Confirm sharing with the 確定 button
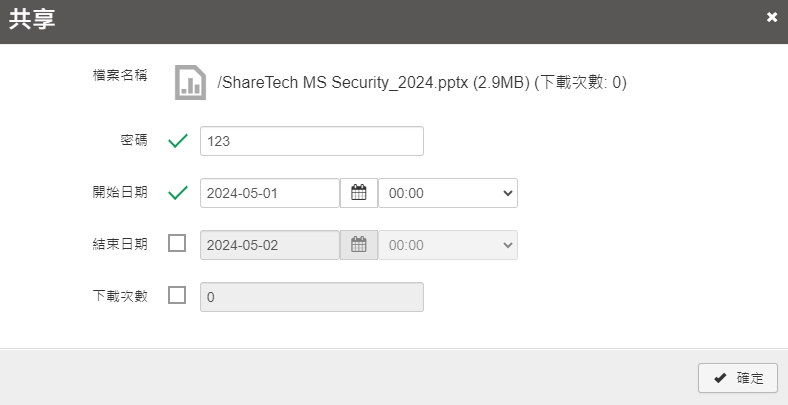 [x=738, y=378]
